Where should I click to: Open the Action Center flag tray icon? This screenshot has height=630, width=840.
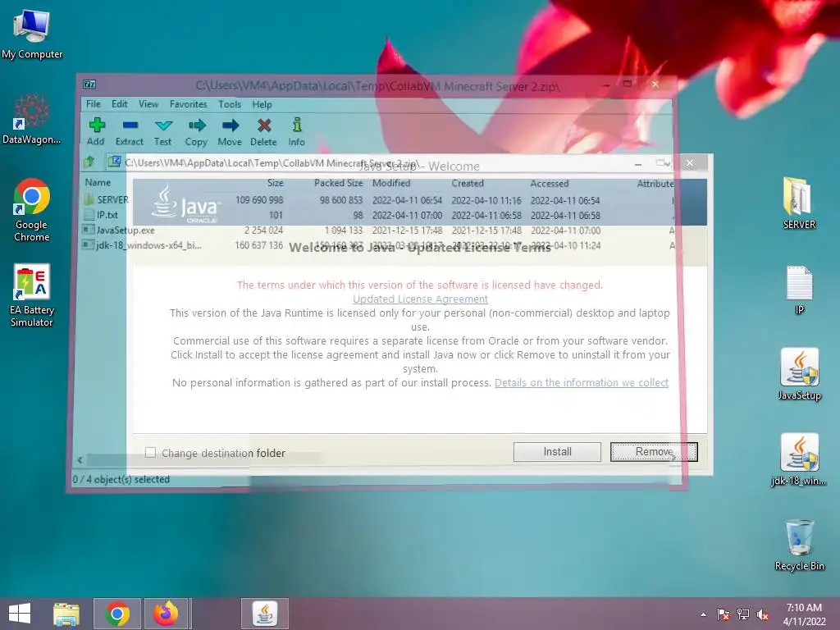pos(723,614)
